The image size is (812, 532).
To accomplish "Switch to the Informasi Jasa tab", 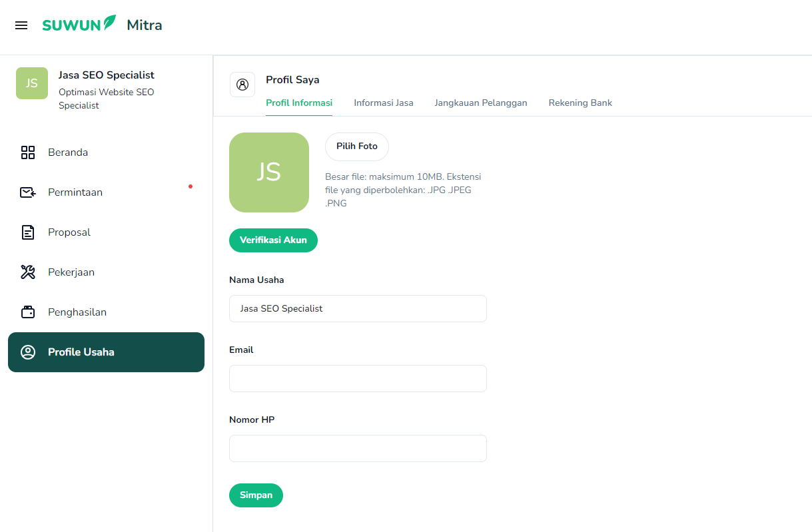I will point(383,103).
